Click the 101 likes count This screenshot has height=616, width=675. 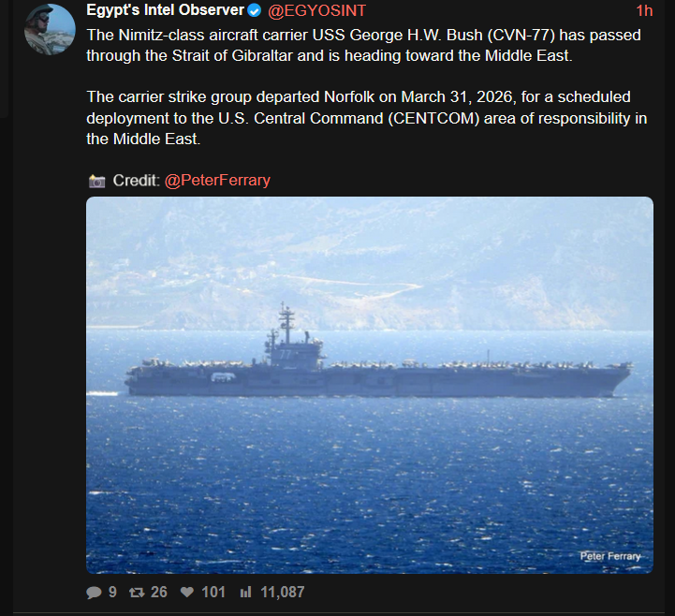213,593
